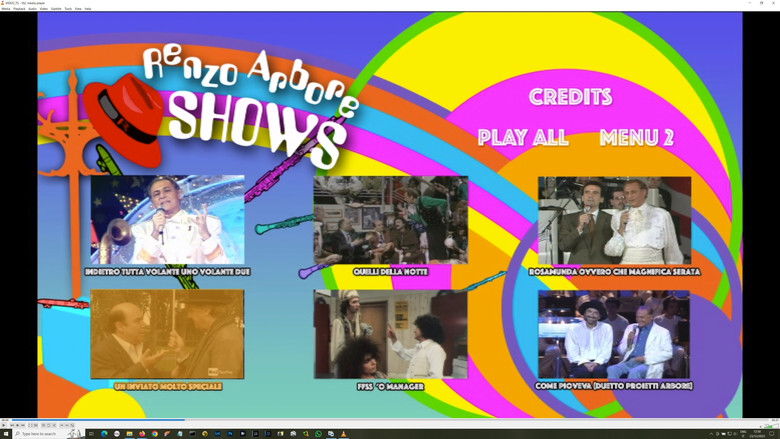The image size is (780, 439).
Task: Expand the Audio menu
Action: click(32, 8)
